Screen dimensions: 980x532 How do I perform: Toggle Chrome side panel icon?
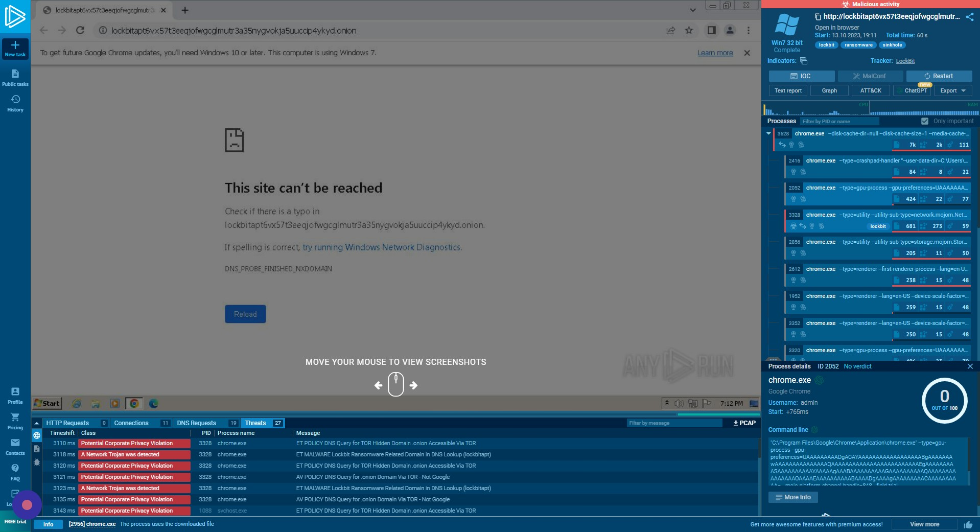click(x=711, y=31)
